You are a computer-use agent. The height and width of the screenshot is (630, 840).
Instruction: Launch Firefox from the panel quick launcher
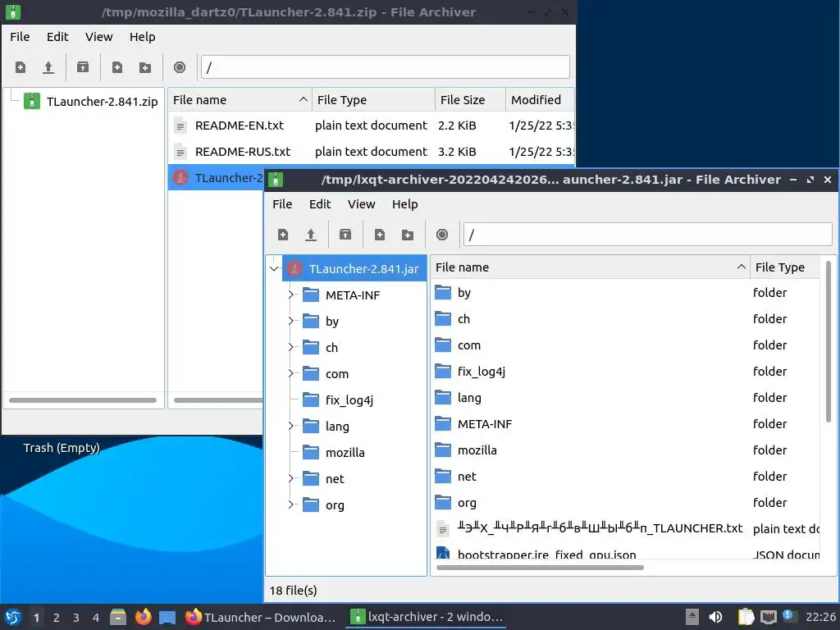tap(143, 617)
